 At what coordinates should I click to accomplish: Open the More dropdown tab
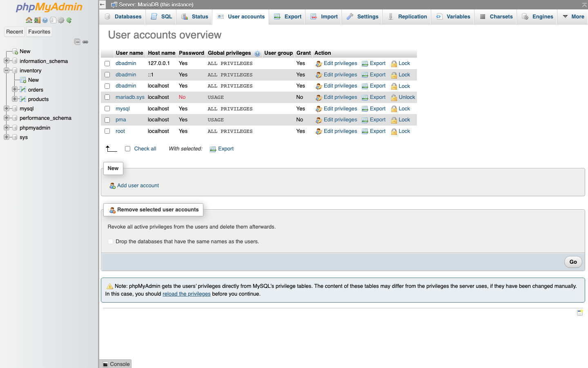coord(573,17)
